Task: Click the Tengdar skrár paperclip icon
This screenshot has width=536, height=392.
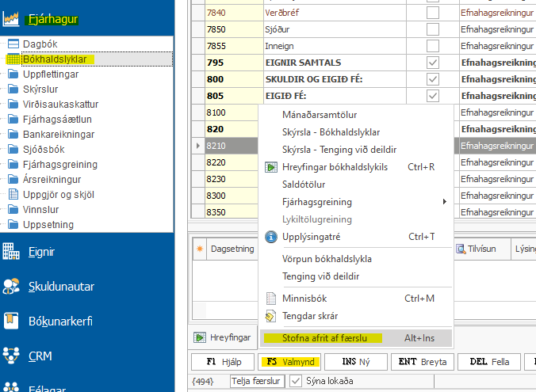Action: coord(270,316)
